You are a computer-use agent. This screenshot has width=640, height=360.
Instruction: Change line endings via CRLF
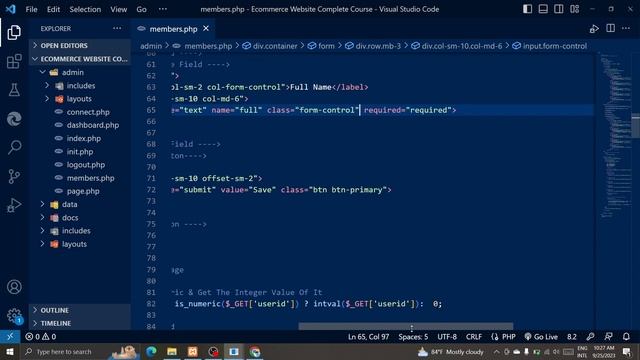pos(473,337)
